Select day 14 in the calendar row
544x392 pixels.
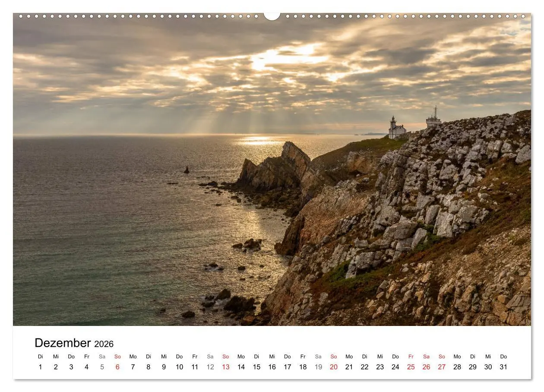(x=241, y=367)
